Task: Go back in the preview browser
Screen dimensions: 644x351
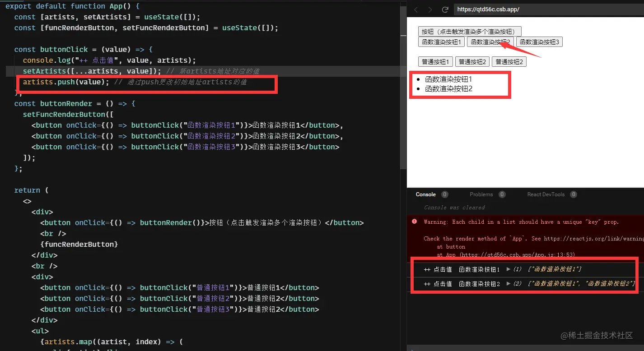Action: [416, 9]
